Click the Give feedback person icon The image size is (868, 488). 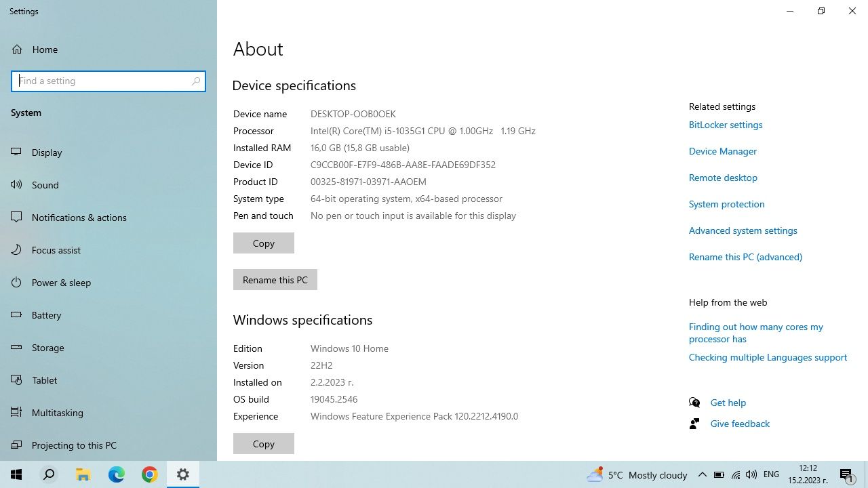point(694,424)
